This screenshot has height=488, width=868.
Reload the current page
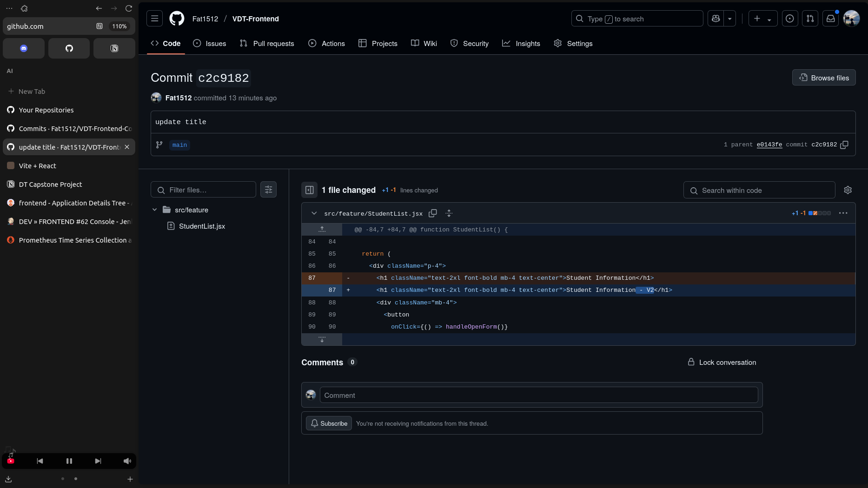pyautogui.click(x=129, y=8)
